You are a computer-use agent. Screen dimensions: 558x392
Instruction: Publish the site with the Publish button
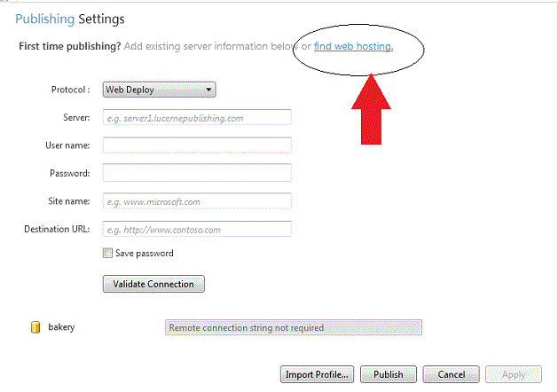point(389,374)
